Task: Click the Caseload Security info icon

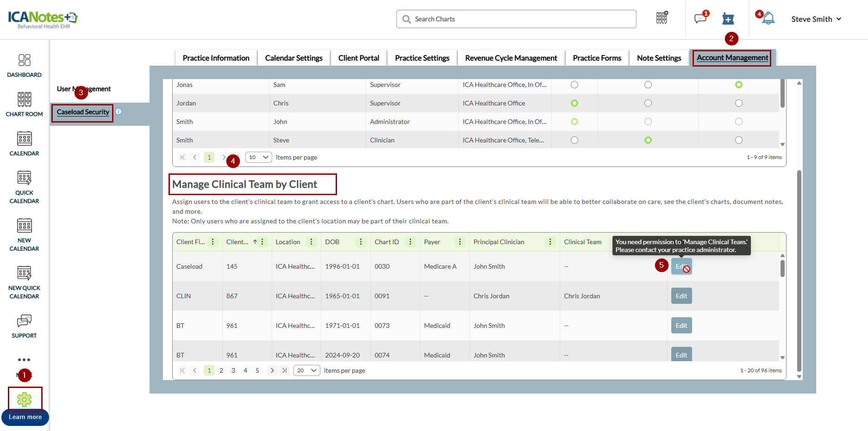Action: [x=119, y=111]
